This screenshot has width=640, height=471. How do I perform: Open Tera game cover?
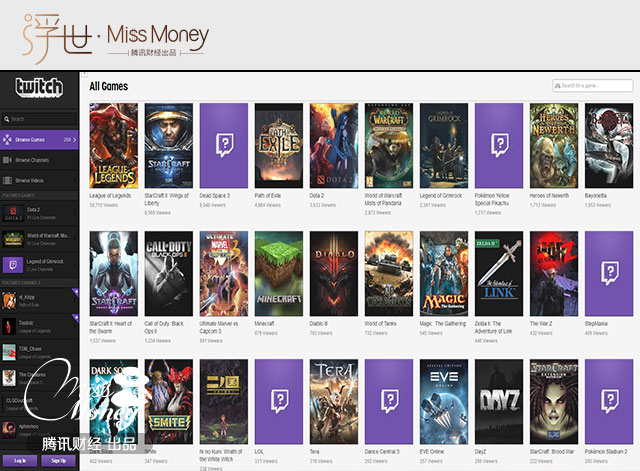pyautogui.click(x=334, y=402)
